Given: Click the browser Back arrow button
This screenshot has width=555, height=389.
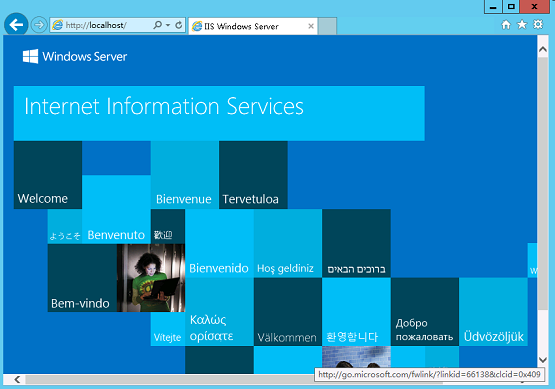Looking at the screenshot, I should click(16, 25).
